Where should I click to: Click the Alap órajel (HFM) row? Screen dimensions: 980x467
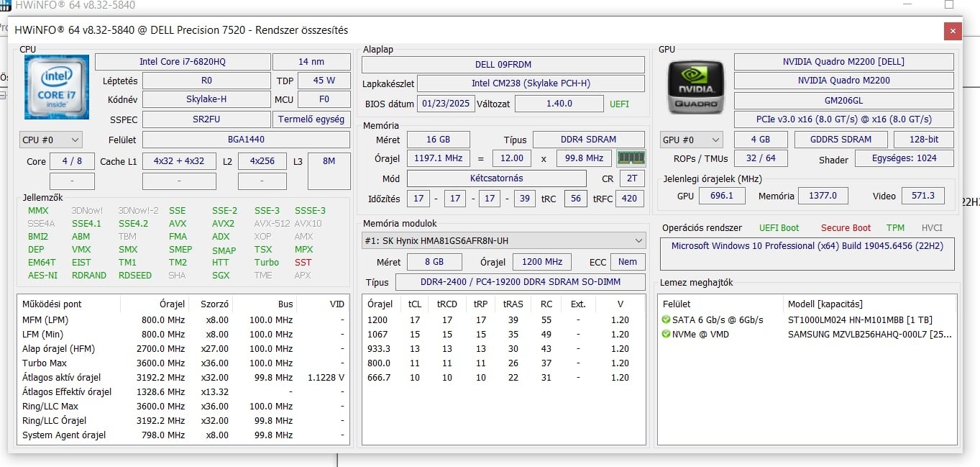(183, 348)
